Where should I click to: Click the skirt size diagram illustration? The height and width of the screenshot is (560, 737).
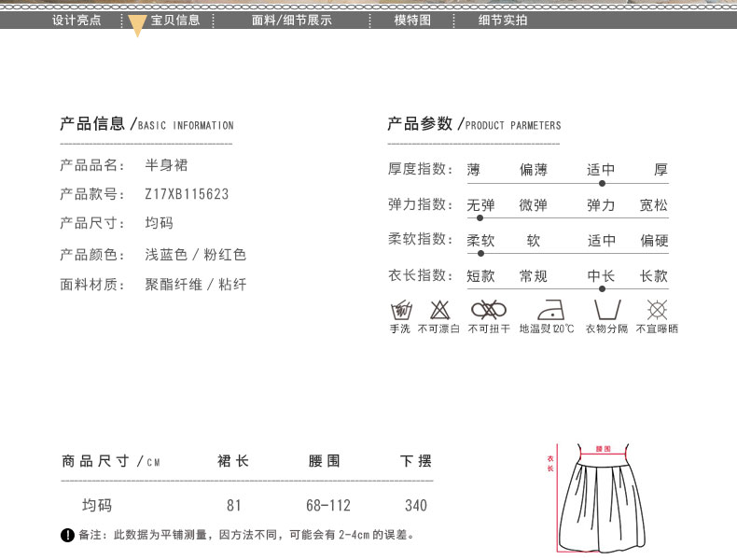pyautogui.click(x=597, y=498)
